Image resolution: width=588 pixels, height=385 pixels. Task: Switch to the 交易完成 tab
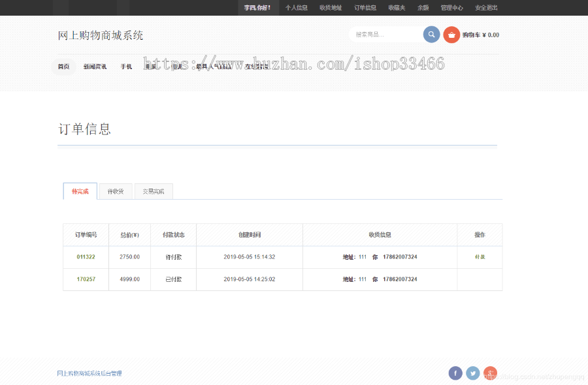[x=154, y=191]
